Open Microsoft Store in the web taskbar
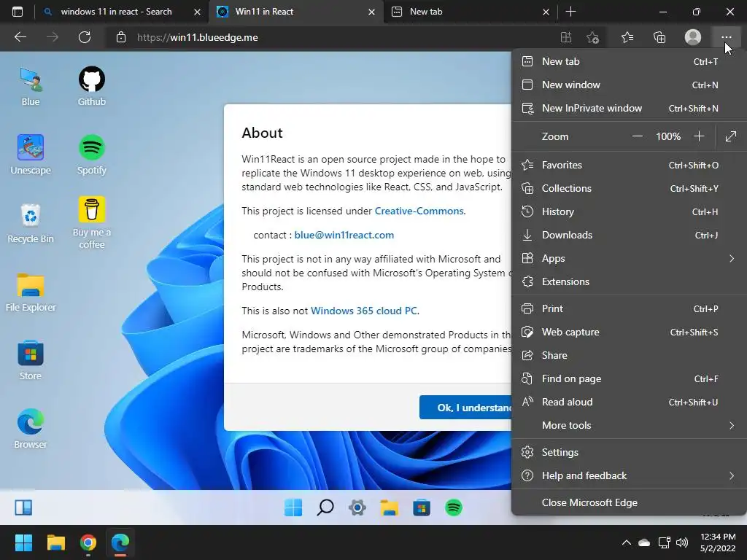747x560 pixels. click(x=422, y=507)
